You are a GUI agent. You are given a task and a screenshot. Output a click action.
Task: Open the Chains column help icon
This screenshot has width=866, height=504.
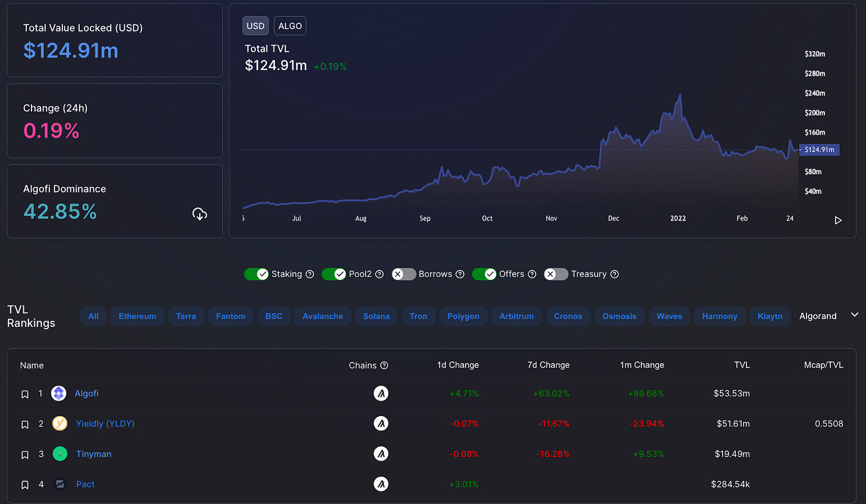click(384, 366)
